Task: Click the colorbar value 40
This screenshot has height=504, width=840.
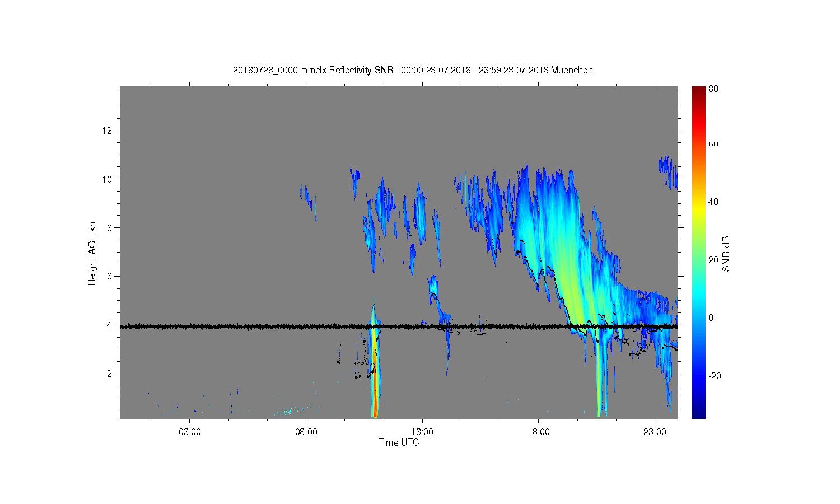Action: (713, 202)
